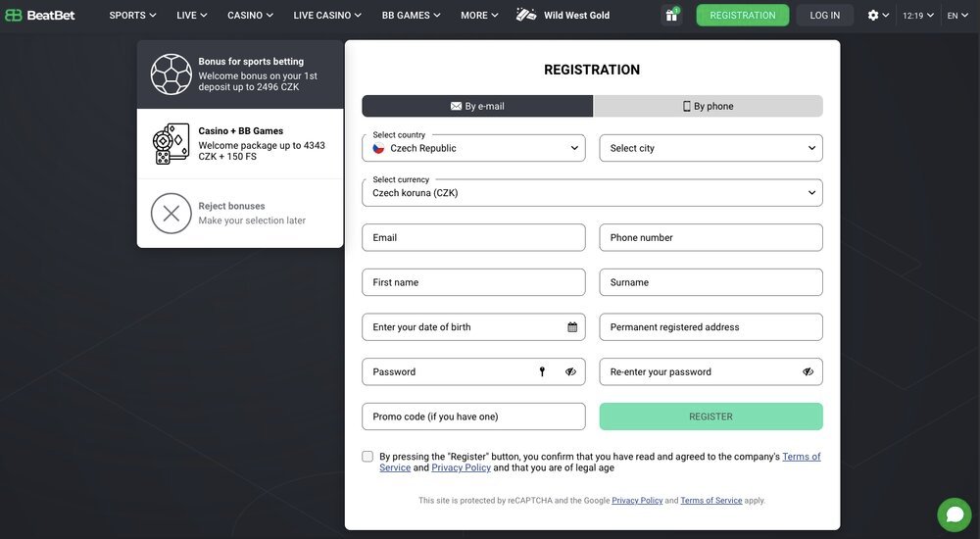Open the live chat bubble
This screenshot has width=980, height=539.
[x=955, y=514]
